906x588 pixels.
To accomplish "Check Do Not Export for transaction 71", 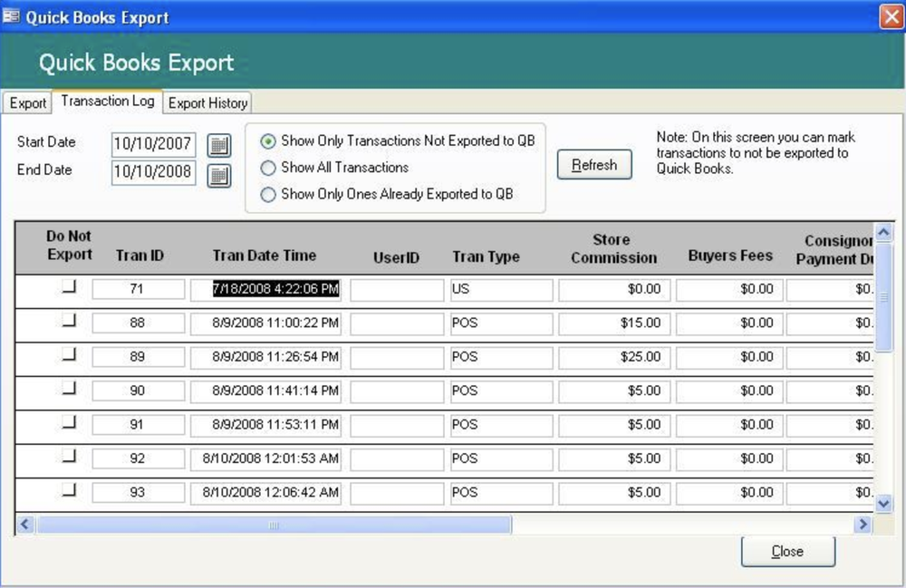I will [70, 286].
